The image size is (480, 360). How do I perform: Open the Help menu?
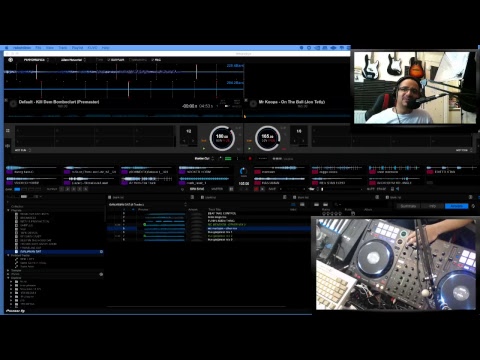coord(105,48)
